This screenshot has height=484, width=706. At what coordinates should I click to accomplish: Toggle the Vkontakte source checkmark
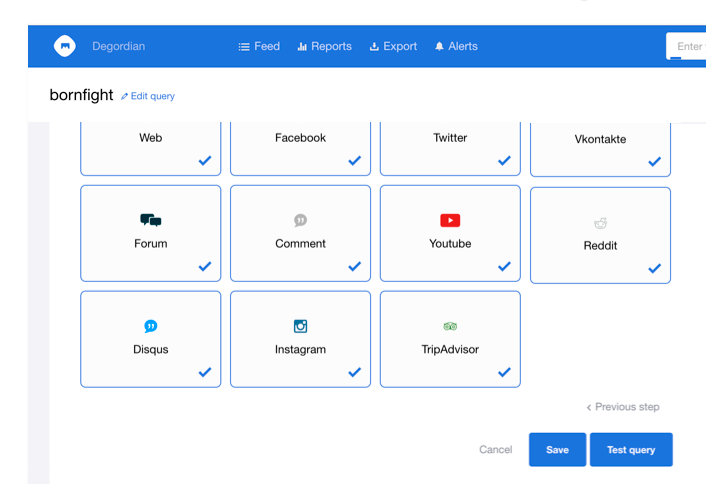pos(655,162)
